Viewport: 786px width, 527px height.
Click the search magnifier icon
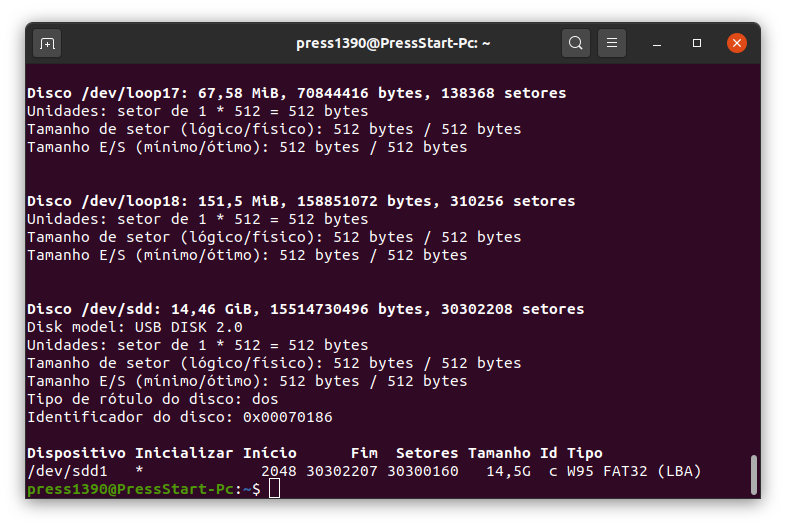click(575, 44)
